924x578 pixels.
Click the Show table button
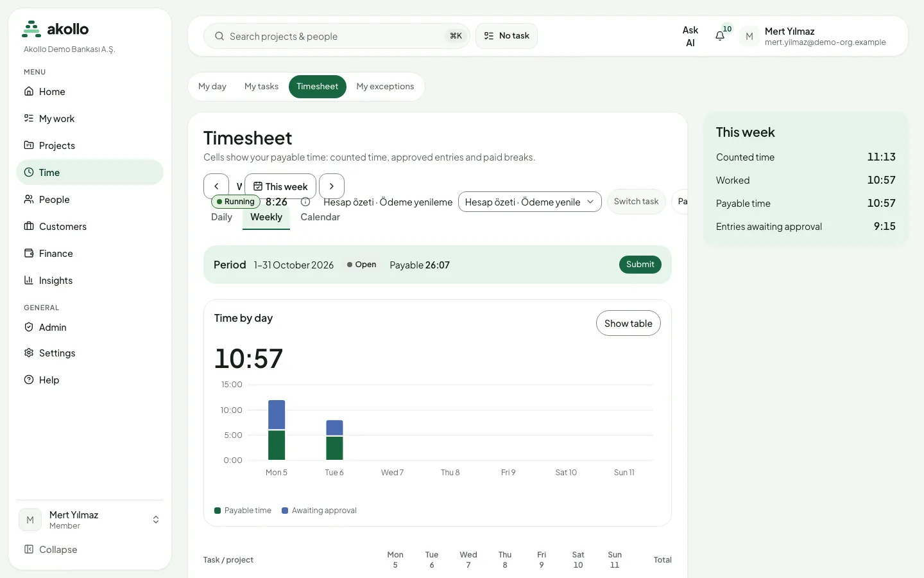pos(628,324)
